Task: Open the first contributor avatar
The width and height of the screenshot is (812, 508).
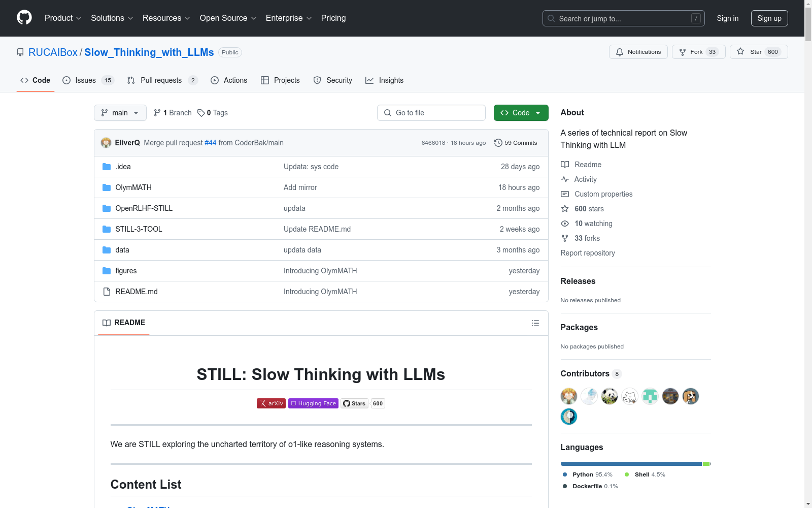Action: click(569, 396)
